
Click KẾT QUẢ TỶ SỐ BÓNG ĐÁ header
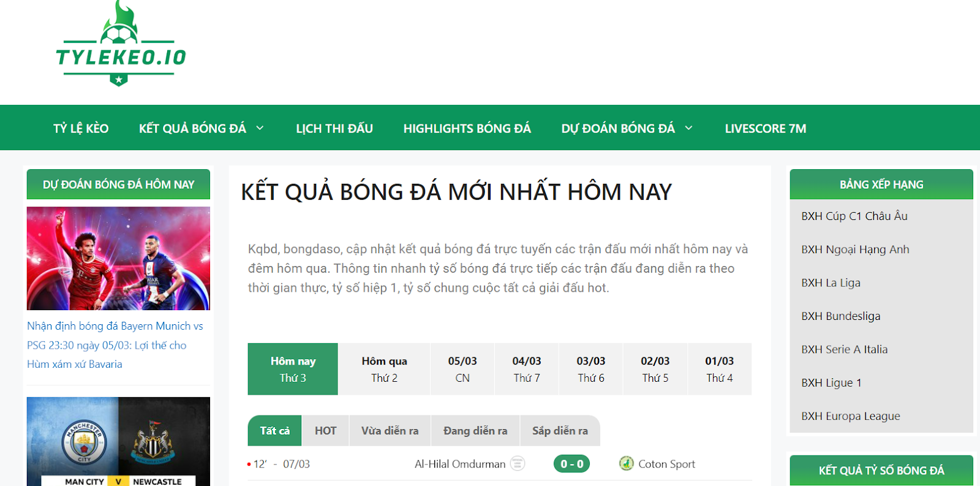pyautogui.click(x=881, y=471)
